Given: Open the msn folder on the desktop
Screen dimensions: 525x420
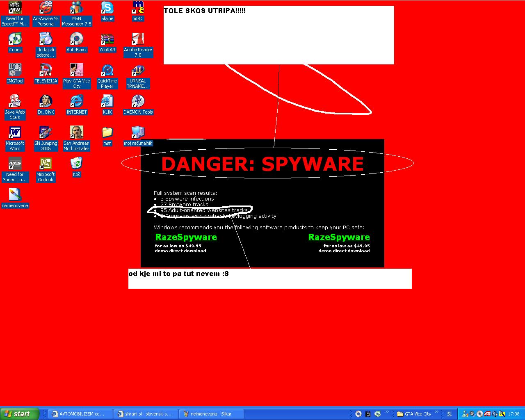Looking at the screenshot, I should tap(107, 136).
